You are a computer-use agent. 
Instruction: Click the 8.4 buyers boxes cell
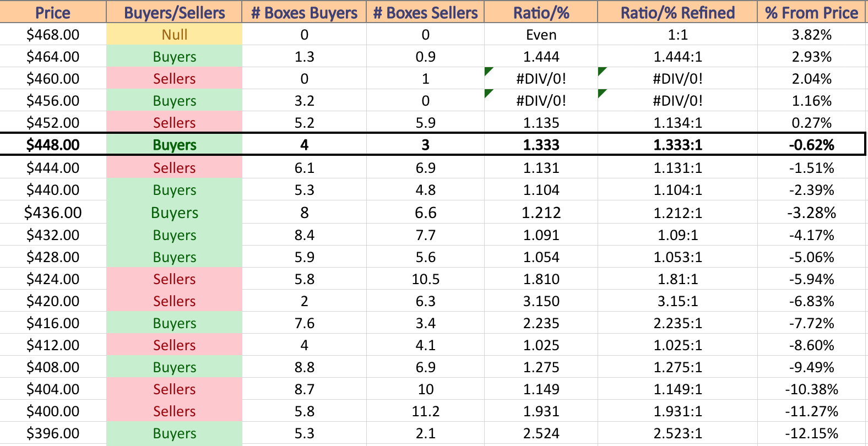(x=304, y=235)
